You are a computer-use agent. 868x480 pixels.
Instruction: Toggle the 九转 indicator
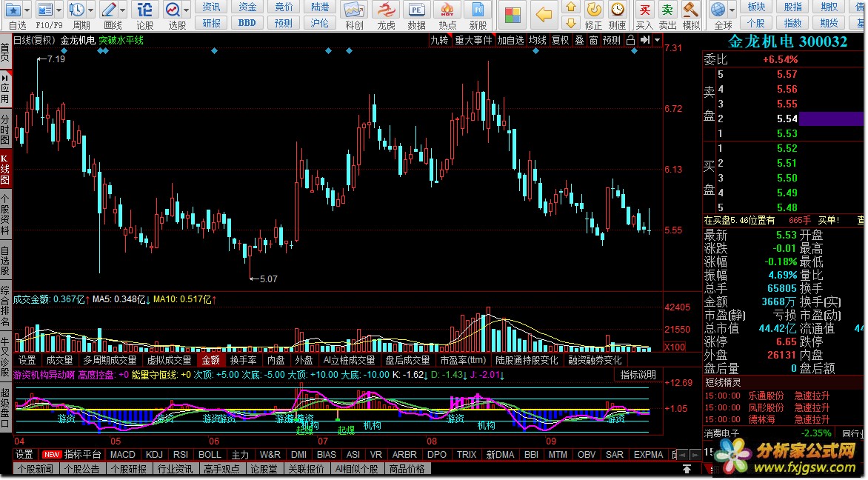point(439,40)
